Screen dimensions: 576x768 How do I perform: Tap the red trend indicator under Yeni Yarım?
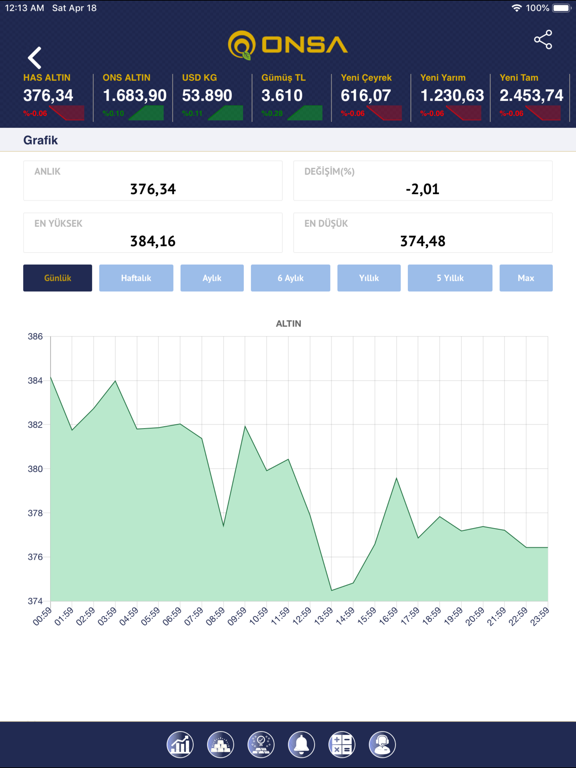(463, 113)
